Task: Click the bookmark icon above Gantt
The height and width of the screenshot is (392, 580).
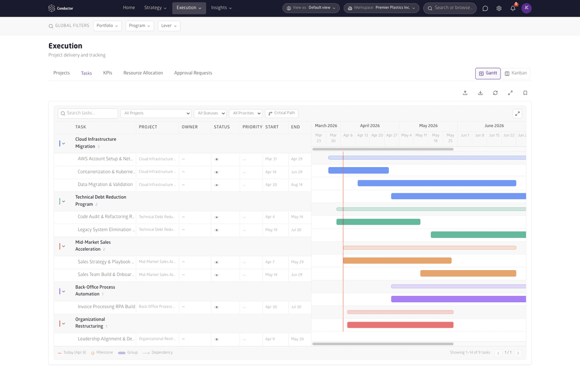Action: (x=525, y=93)
